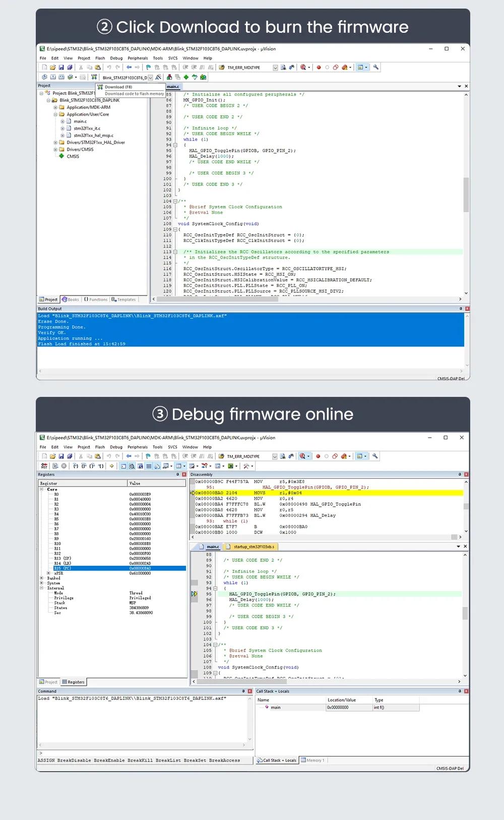Image resolution: width=504 pixels, height=820 pixels.
Task: Expand the Application/MDK-ARM folder
Action: coord(55,107)
